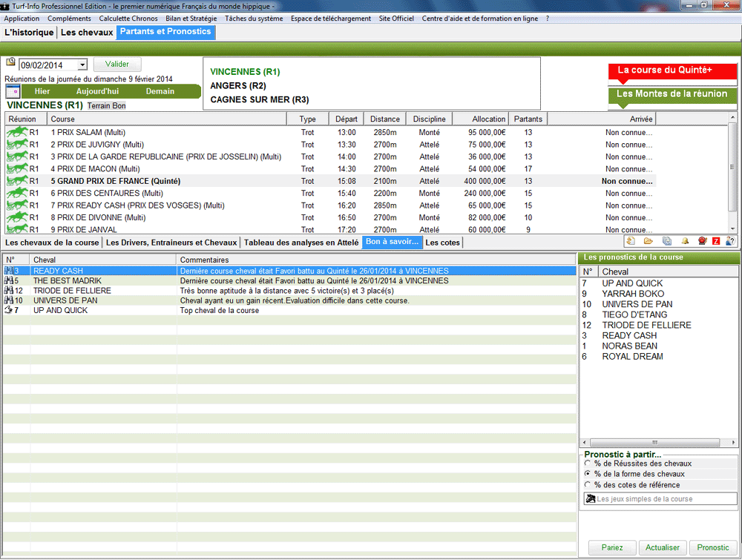Select '% des cotes de référence' option

click(588, 485)
